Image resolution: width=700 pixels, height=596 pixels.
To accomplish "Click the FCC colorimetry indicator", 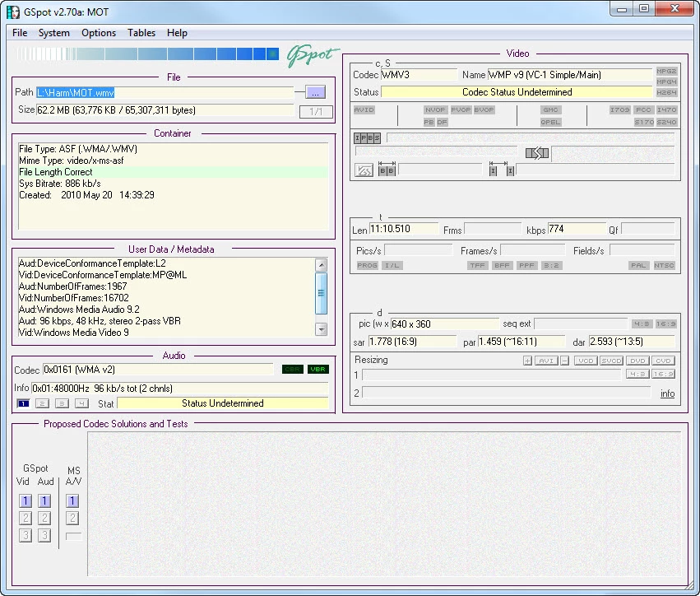I will coord(643,109).
